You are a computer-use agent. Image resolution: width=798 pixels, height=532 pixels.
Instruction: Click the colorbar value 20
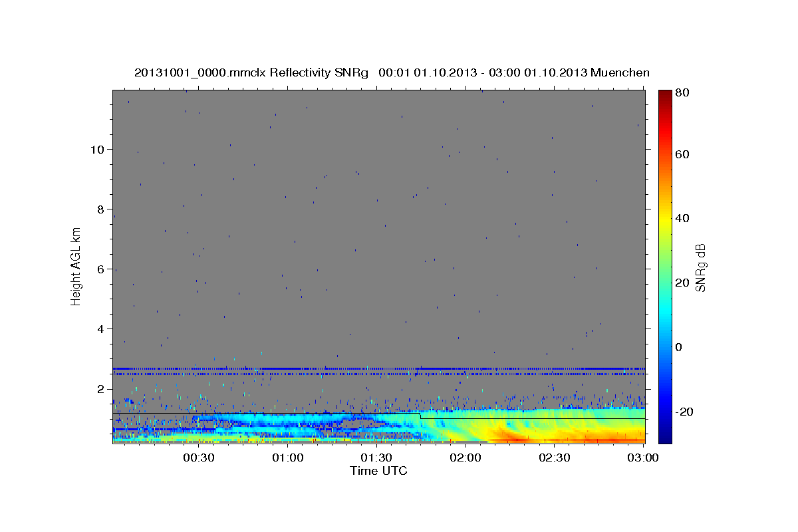683,283
